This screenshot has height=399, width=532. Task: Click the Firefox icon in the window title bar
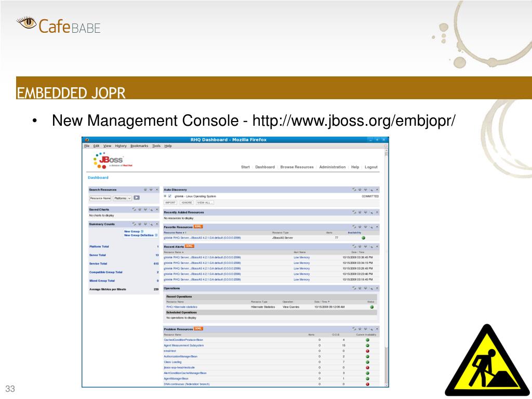(x=87, y=140)
